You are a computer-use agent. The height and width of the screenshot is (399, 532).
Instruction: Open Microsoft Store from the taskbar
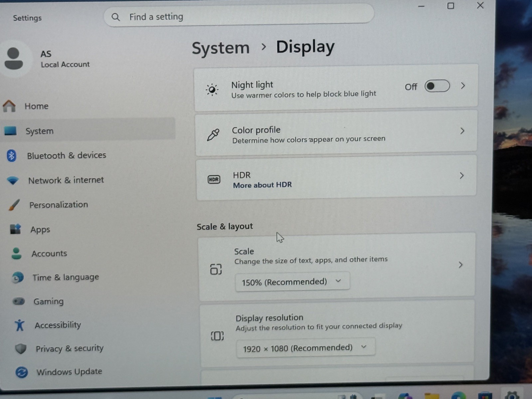pos(485,396)
